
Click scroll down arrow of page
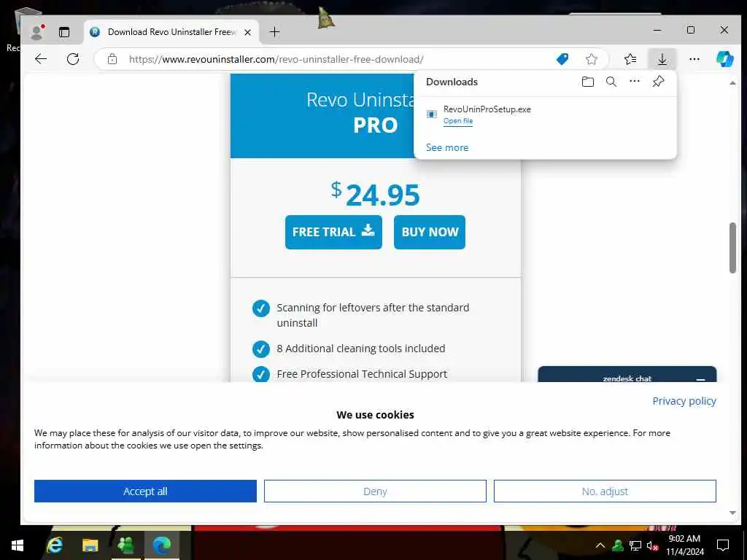pyautogui.click(x=732, y=513)
